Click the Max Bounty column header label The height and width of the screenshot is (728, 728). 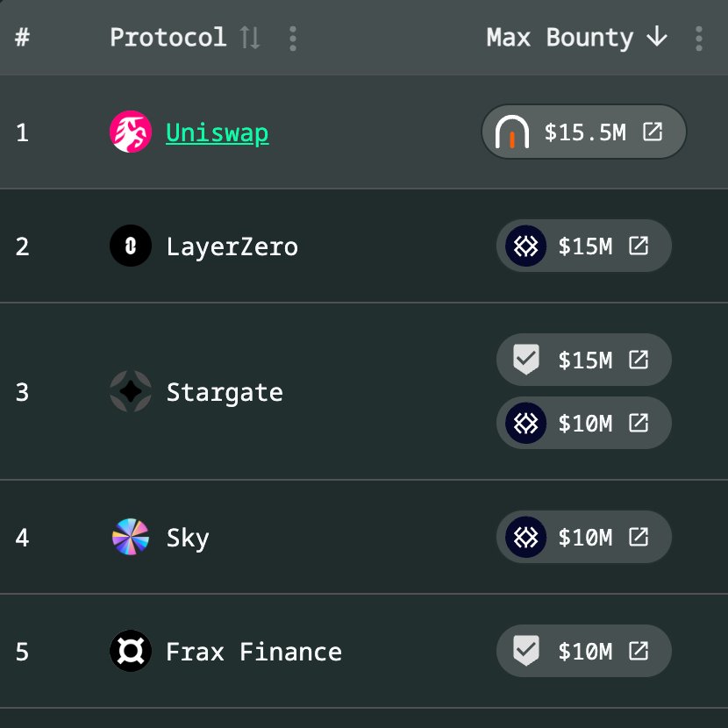(560, 38)
